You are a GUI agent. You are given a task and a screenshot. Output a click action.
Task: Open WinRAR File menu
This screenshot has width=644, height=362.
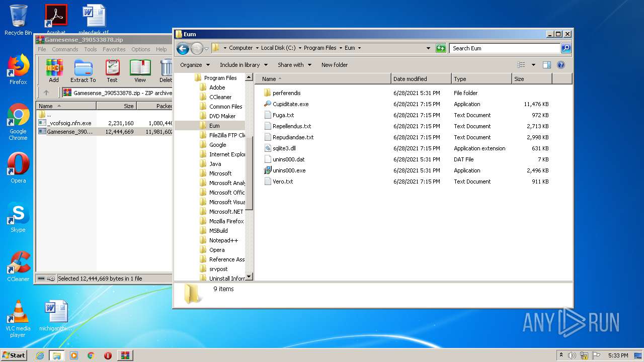coord(42,49)
